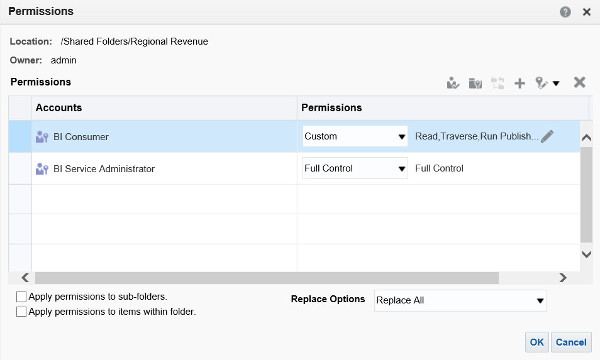Click the row selector for BI Service Administrator
600x360 pixels.
click(x=20, y=168)
